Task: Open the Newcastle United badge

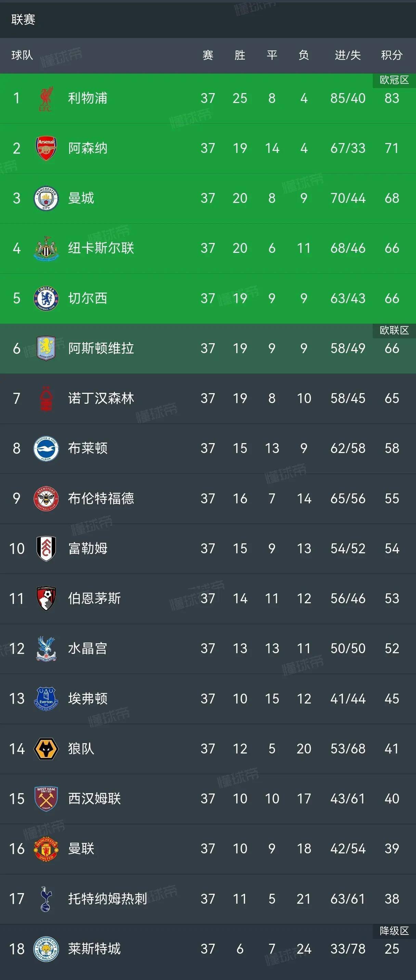Action: [x=46, y=248]
